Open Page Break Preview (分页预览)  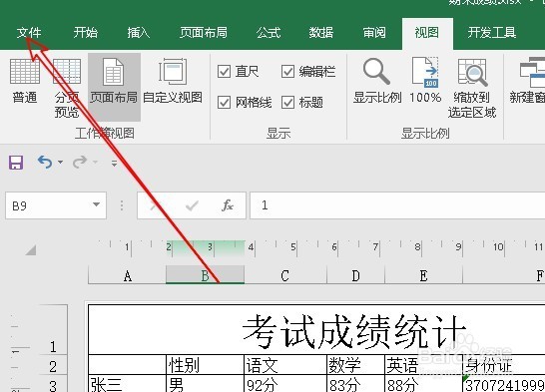[x=67, y=88]
